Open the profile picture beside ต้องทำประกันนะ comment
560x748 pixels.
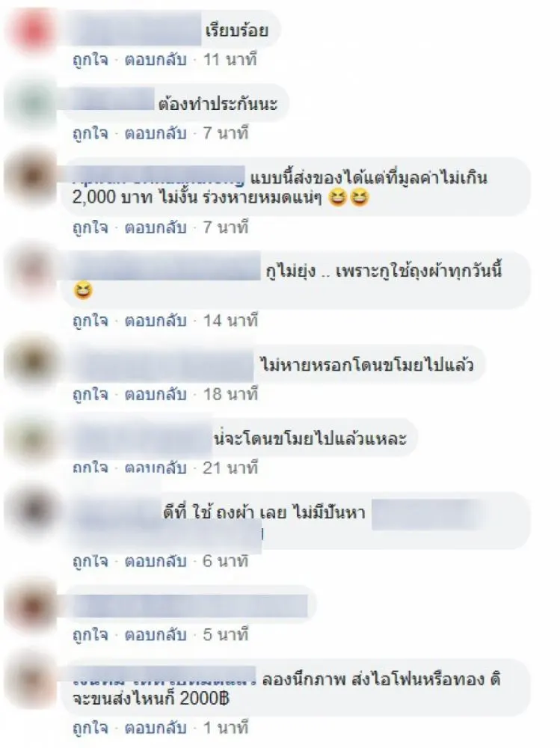click(x=31, y=104)
